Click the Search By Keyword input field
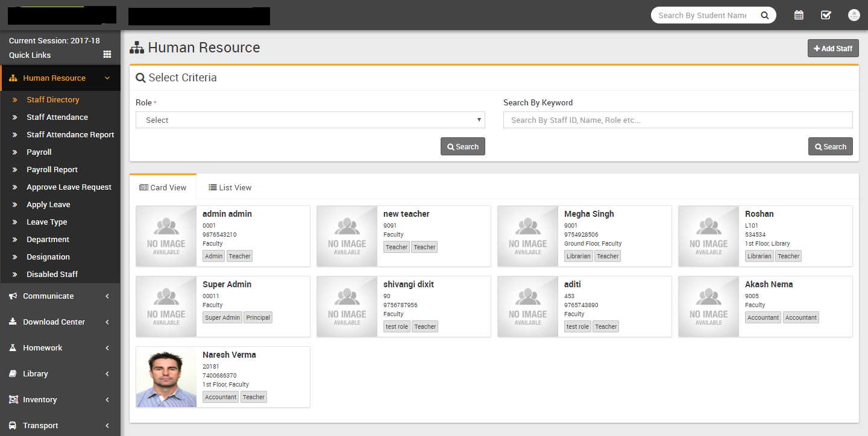 [678, 120]
